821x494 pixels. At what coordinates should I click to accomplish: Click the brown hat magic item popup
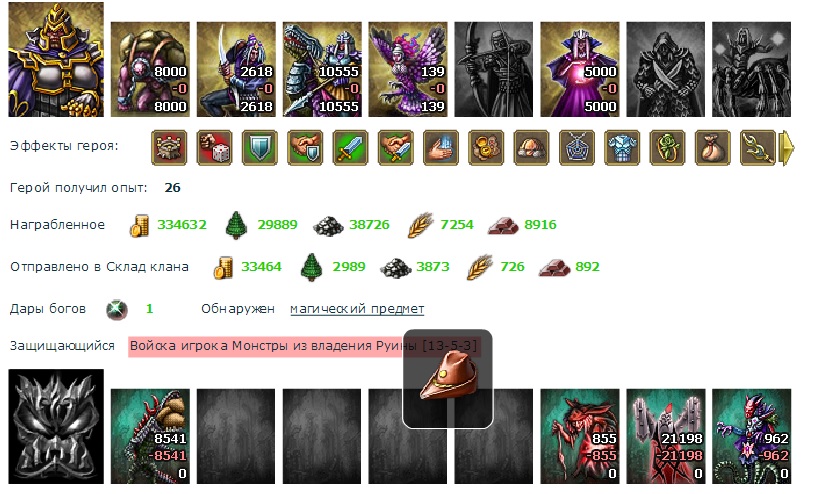448,379
